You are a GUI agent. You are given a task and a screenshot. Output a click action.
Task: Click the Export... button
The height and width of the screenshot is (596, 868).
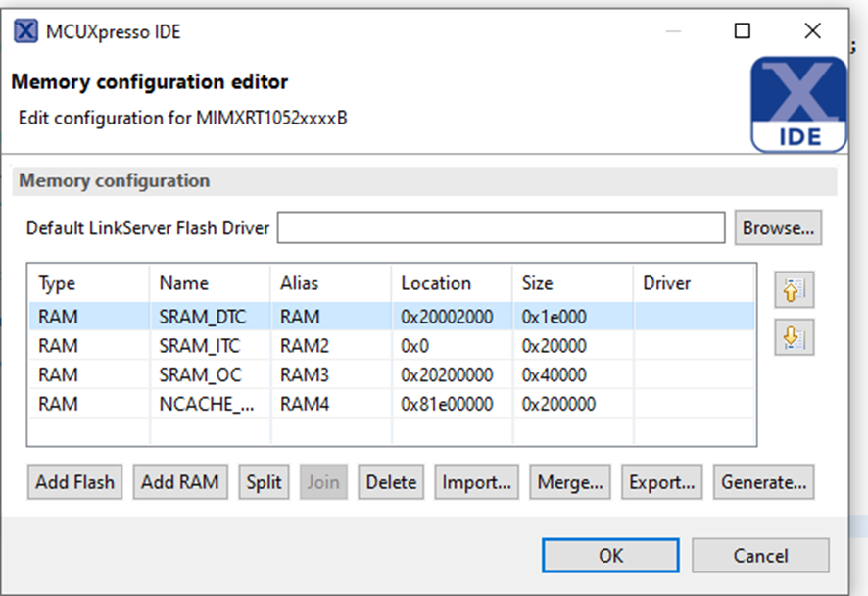click(661, 482)
